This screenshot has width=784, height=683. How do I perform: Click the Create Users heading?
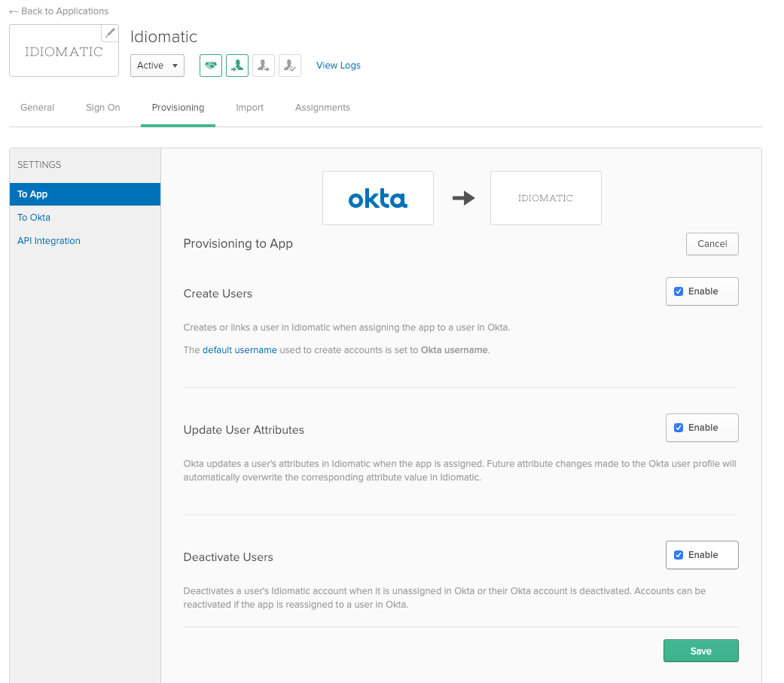(x=218, y=294)
